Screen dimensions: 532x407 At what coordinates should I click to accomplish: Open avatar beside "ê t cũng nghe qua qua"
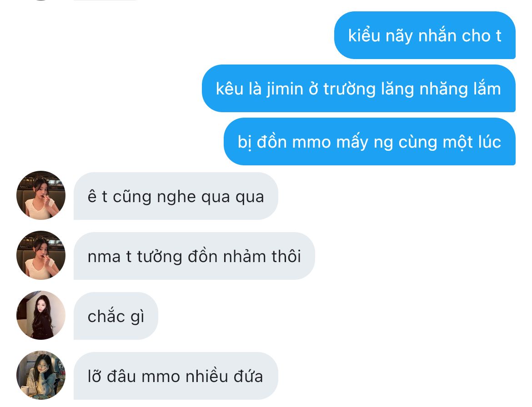point(41,195)
